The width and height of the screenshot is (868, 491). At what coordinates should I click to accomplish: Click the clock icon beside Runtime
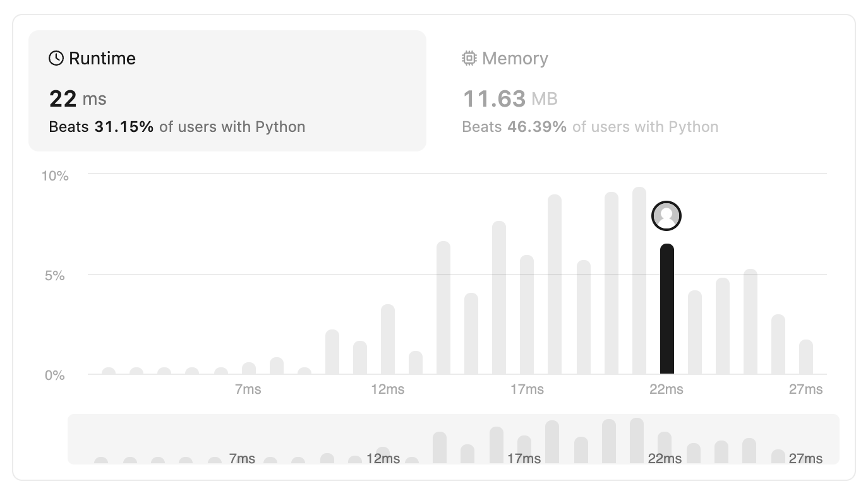(56, 59)
